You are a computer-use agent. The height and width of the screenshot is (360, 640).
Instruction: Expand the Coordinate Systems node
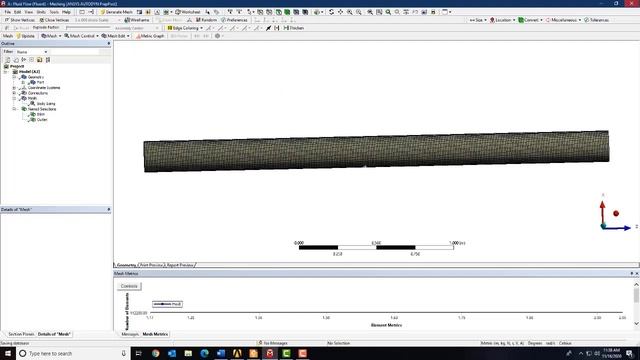pos(14,87)
